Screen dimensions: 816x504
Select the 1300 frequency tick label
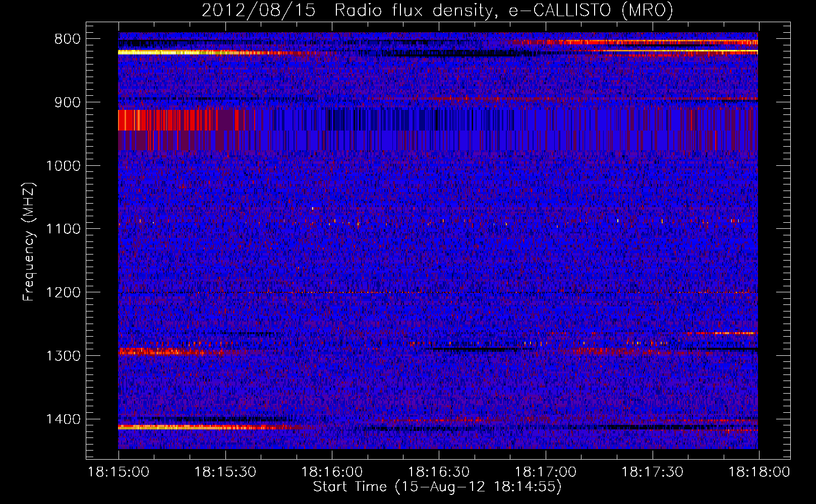(x=63, y=356)
